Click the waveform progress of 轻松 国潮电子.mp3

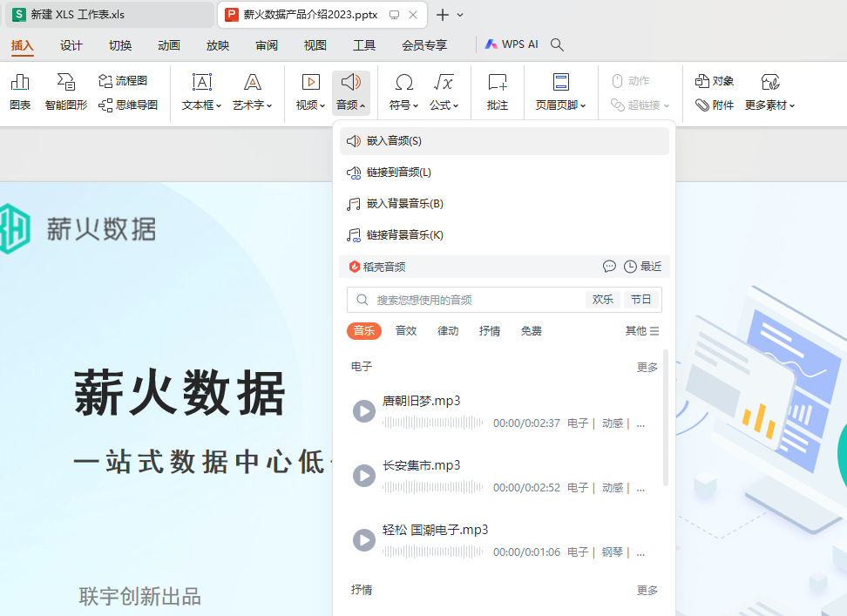coord(433,552)
